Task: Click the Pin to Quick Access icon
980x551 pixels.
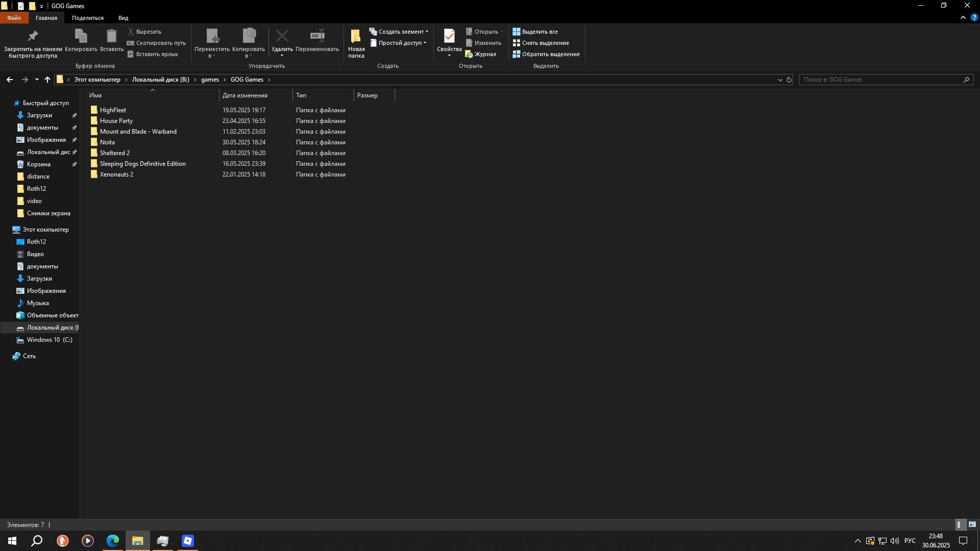Action: tap(33, 36)
